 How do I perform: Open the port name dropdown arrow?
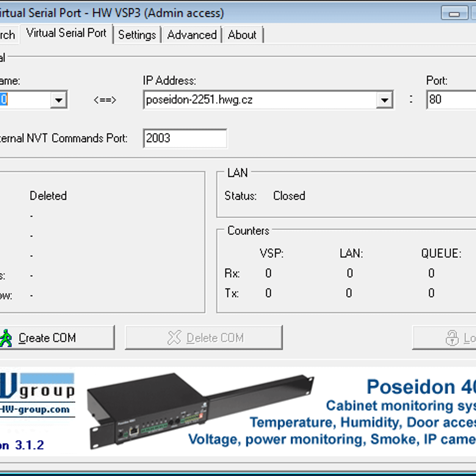(x=59, y=100)
